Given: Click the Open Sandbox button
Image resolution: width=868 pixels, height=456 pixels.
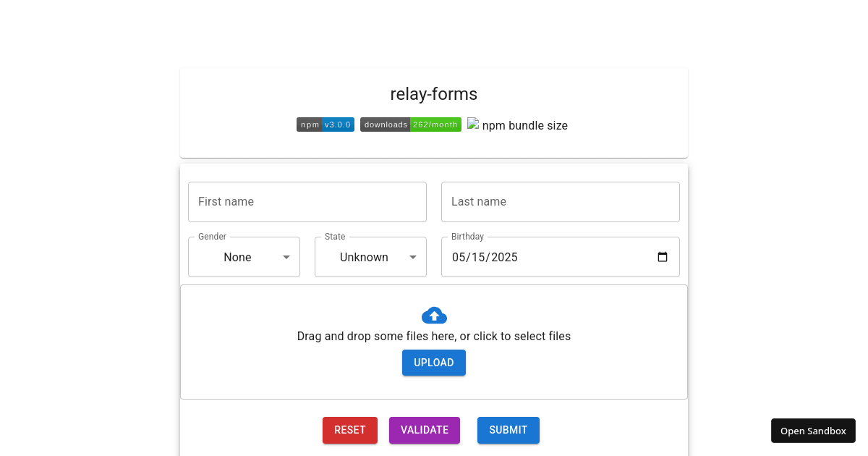Looking at the screenshot, I should (x=813, y=431).
